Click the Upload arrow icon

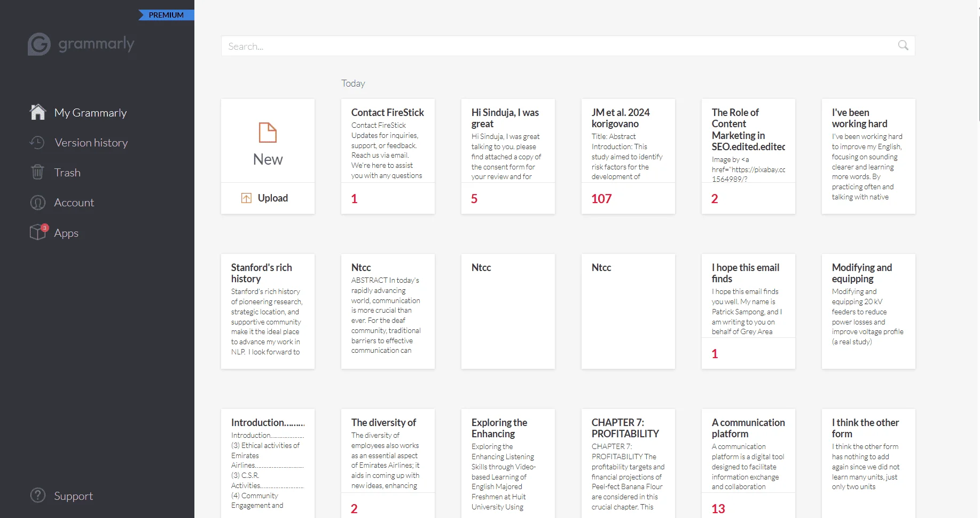246,198
